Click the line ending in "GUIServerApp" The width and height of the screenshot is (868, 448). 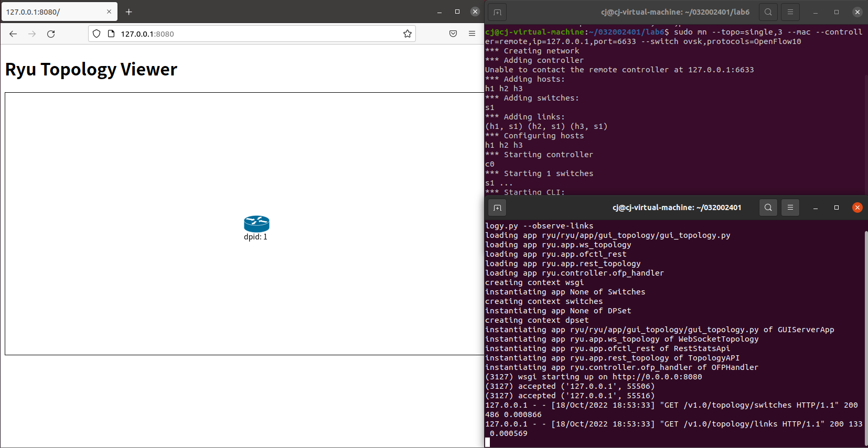pyautogui.click(x=660, y=330)
